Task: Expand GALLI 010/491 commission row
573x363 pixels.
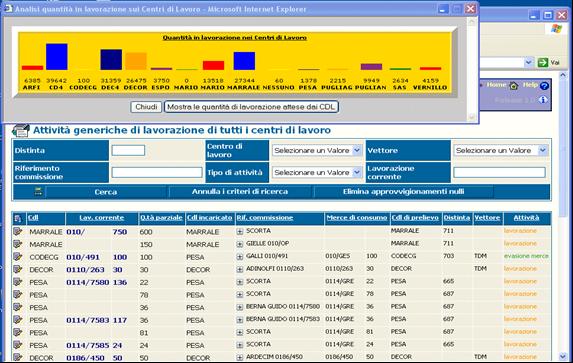Action: click(x=240, y=257)
